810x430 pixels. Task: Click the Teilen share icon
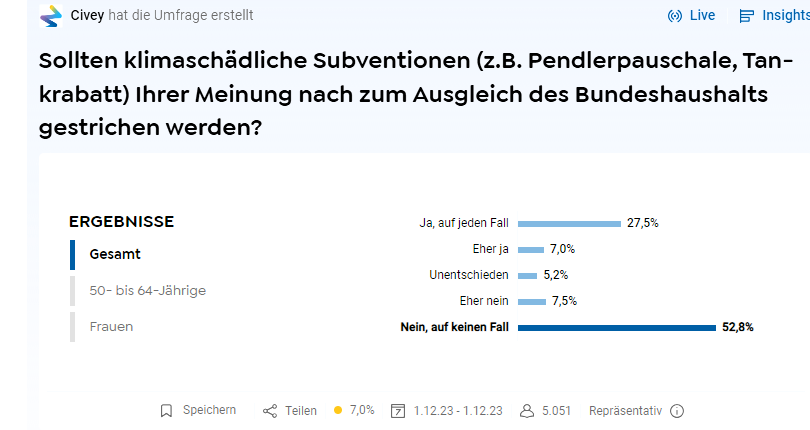click(269, 411)
